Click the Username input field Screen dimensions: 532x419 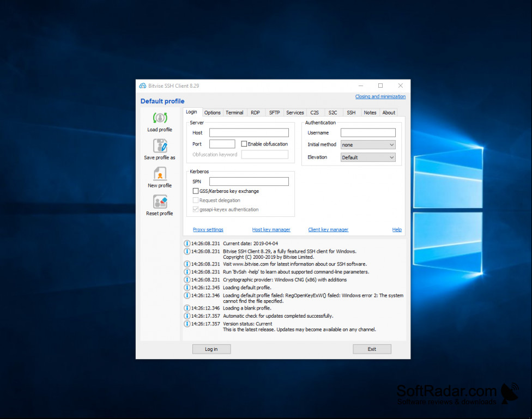pos(368,132)
